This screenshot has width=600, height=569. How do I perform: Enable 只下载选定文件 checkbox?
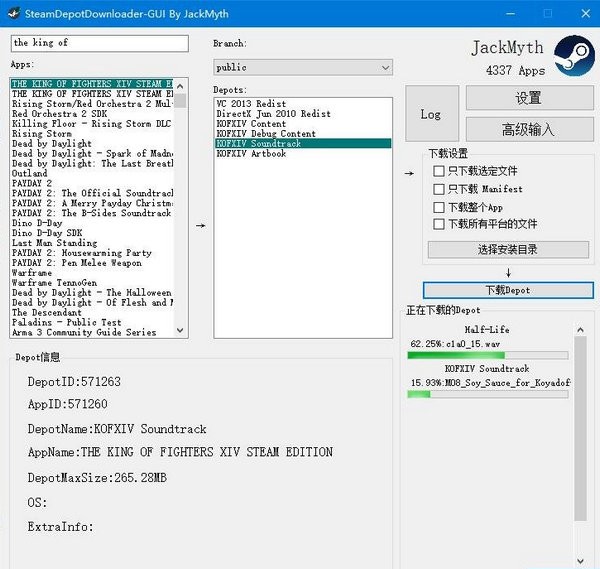point(439,171)
